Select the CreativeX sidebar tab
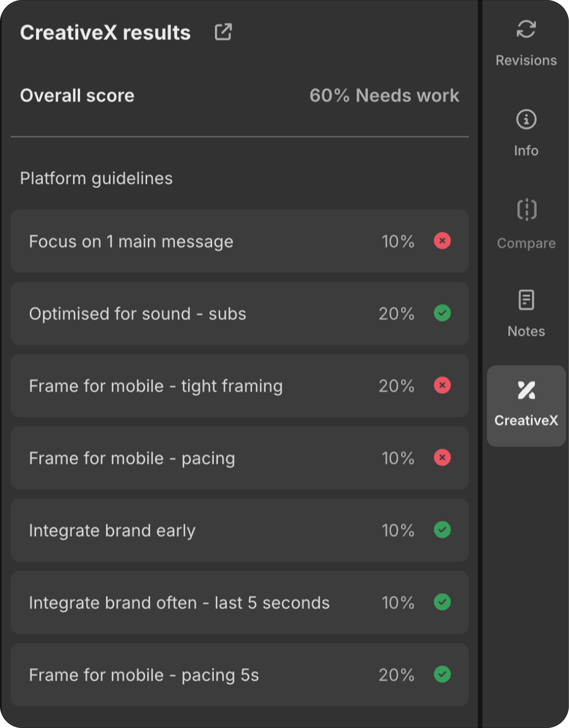 (x=526, y=405)
